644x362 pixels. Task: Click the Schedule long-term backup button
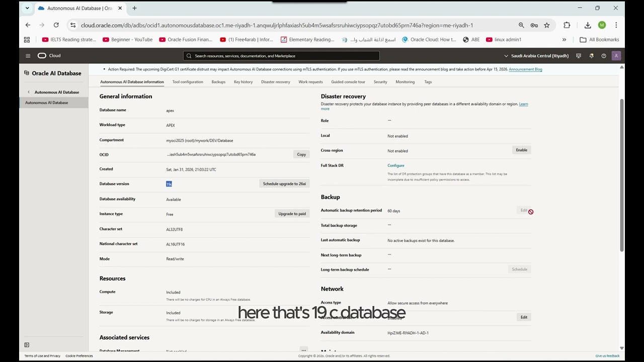coord(519,269)
